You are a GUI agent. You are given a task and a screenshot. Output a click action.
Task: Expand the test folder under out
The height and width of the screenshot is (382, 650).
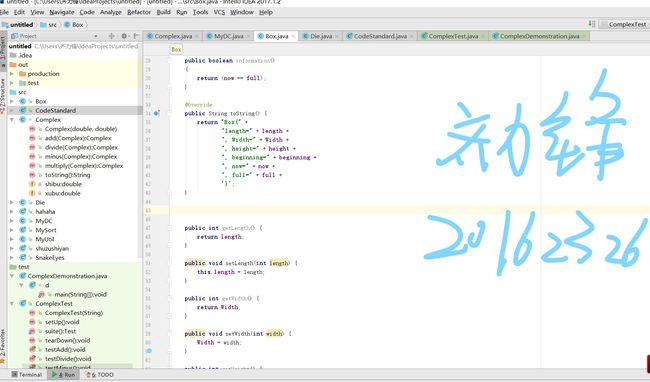click(12, 83)
